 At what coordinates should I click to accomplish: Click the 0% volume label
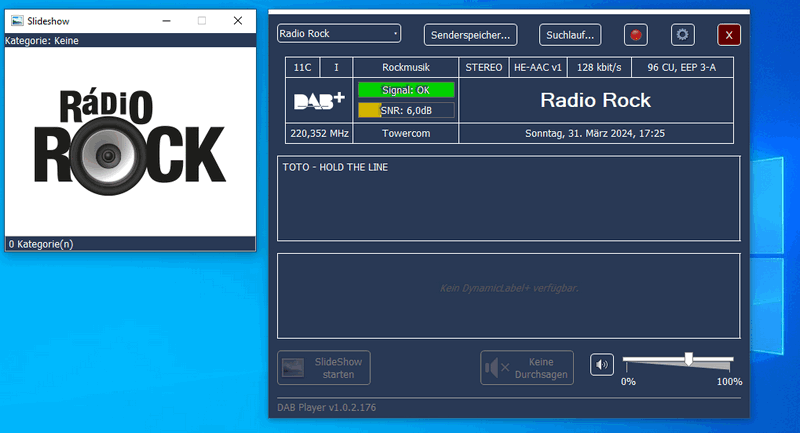point(628,382)
